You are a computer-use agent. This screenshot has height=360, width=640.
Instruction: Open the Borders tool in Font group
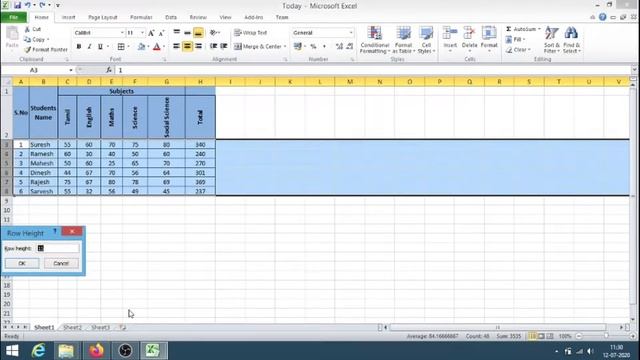[x=121, y=47]
